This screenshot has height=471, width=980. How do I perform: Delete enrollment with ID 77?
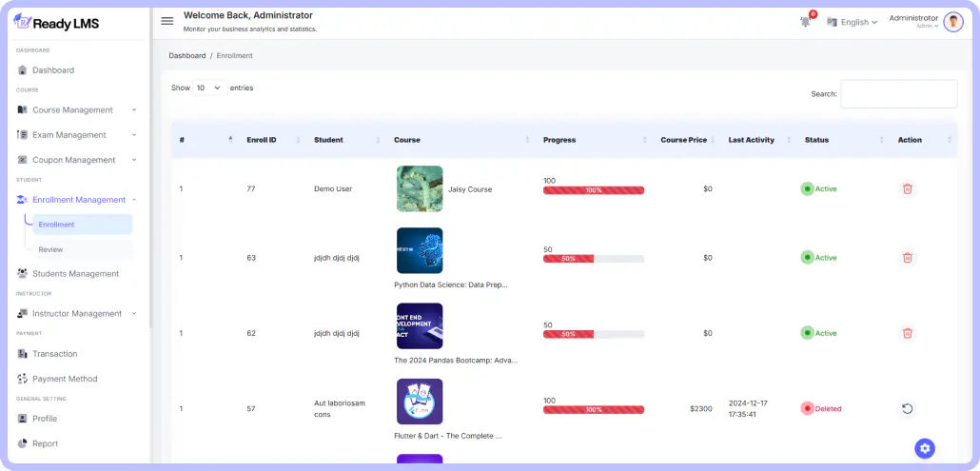point(907,188)
